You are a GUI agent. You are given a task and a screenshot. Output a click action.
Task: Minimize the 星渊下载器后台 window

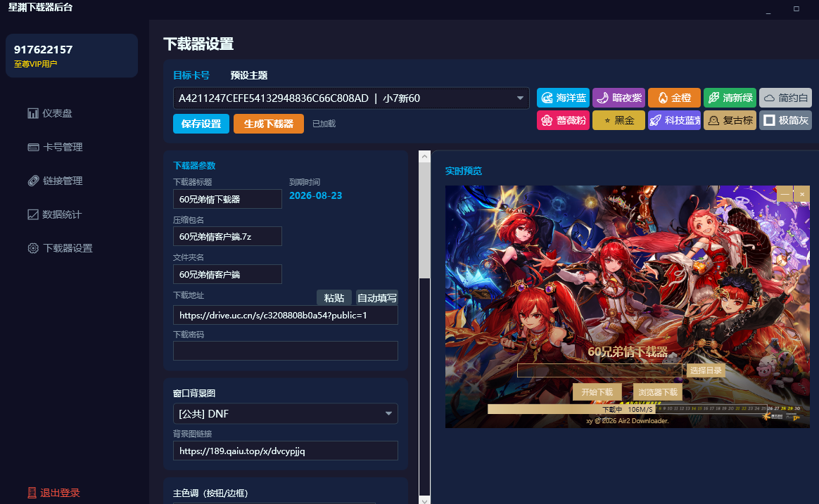[x=768, y=9]
